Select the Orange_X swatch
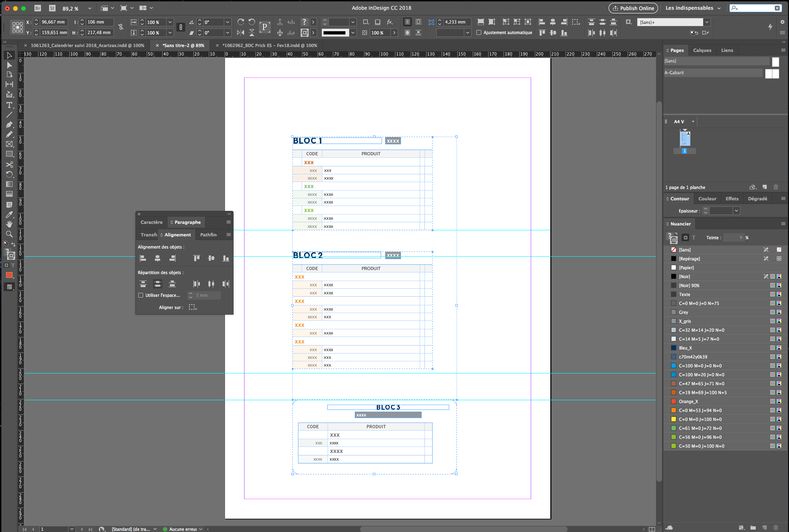This screenshot has height=532, width=789. pos(688,401)
